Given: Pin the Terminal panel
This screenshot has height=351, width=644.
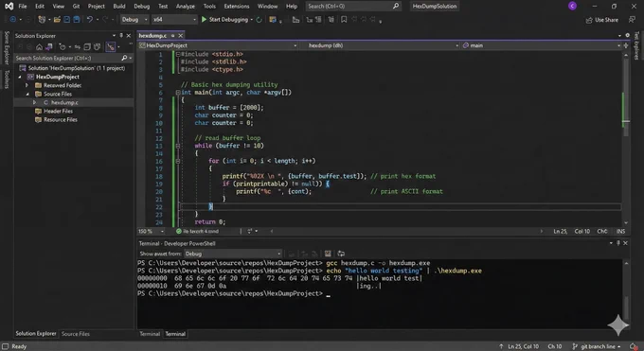Looking at the screenshot, I should tap(618, 243).
